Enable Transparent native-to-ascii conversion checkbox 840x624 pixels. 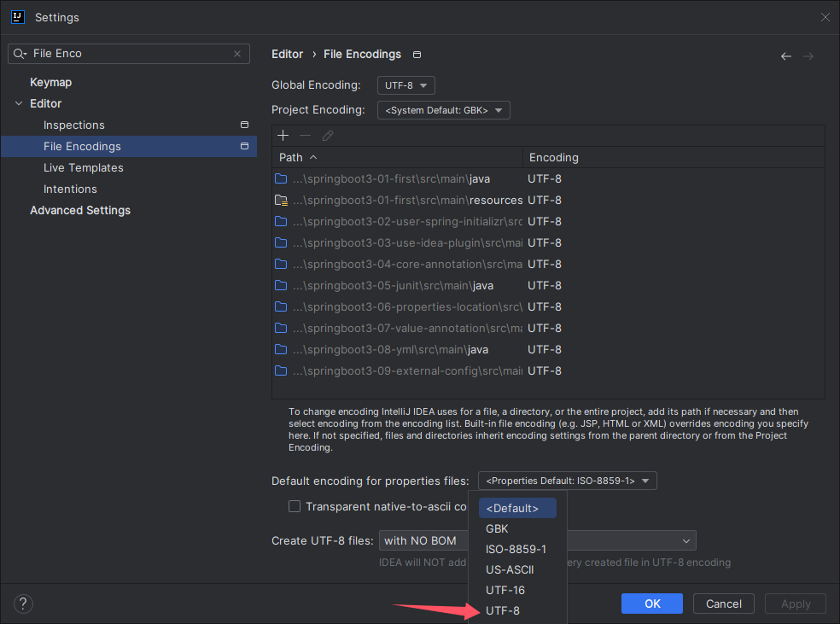click(x=295, y=506)
